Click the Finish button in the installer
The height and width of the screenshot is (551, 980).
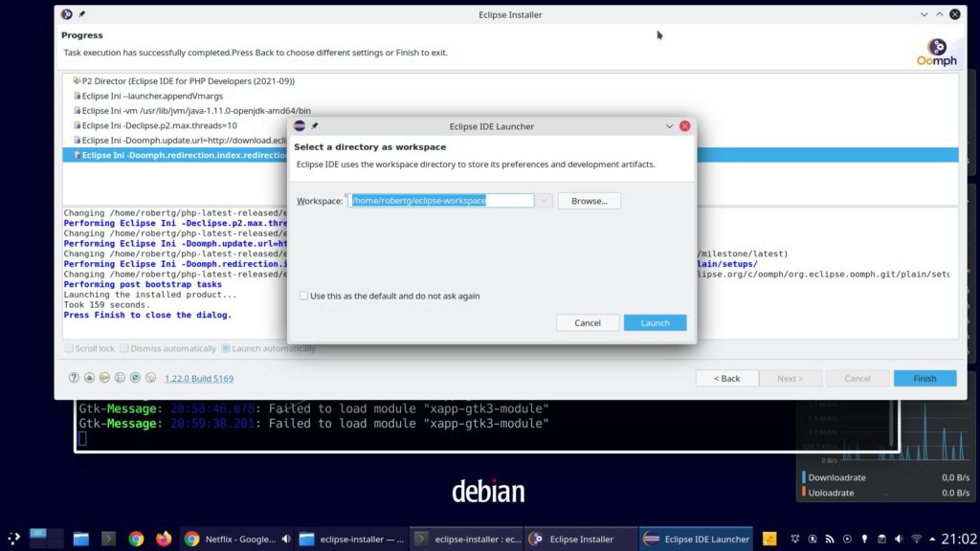[924, 378]
